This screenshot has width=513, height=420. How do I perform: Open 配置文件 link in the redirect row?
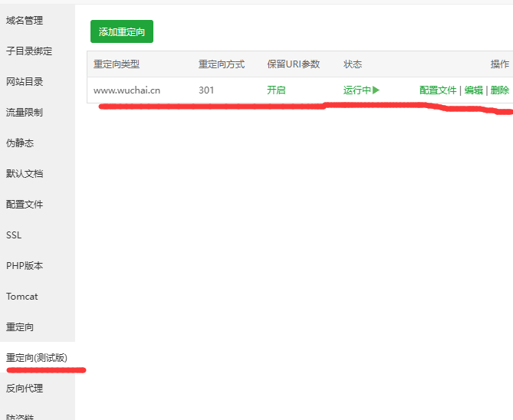pyautogui.click(x=438, y=90)
